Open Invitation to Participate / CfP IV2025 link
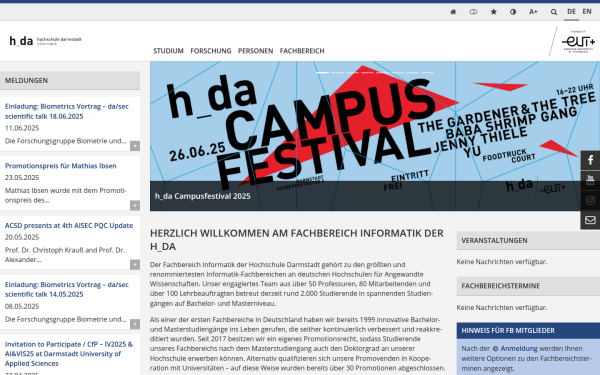The image size is (600, 375). (69, 354)
